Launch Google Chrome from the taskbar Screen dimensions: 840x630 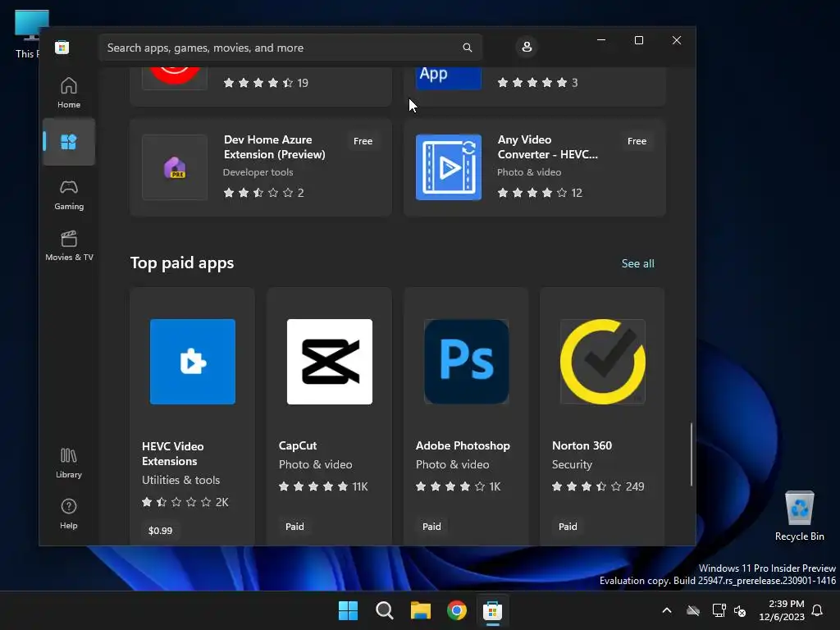click(457, 610)
